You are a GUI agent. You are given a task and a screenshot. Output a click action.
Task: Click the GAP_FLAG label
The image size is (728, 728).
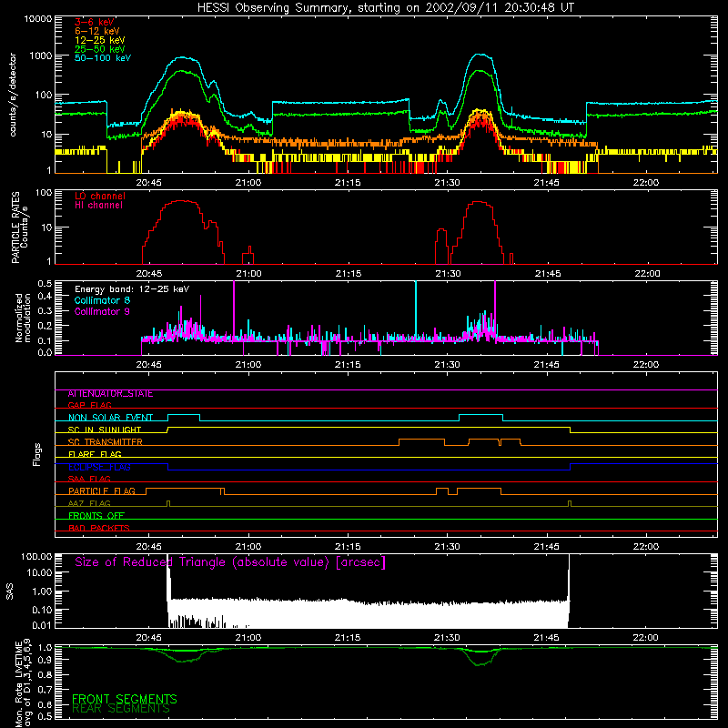pyautogui.click(x=89, y=405)
